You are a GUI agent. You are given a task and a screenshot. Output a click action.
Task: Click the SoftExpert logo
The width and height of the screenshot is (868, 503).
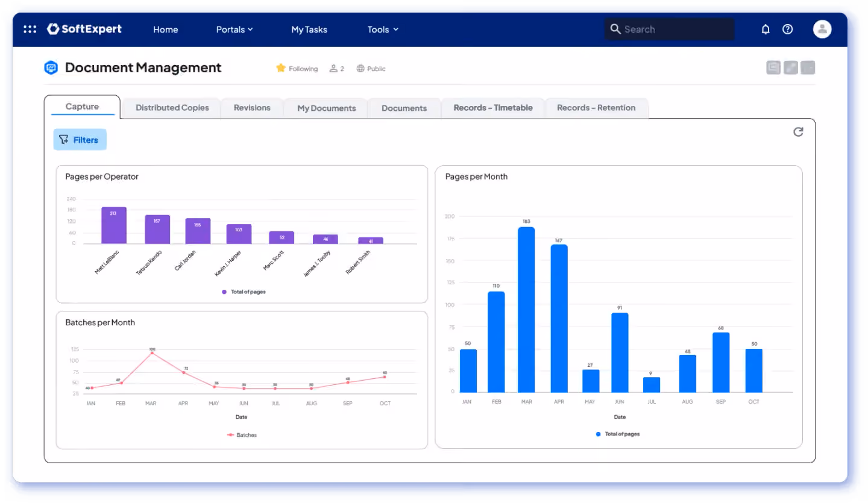pos(84,29)
